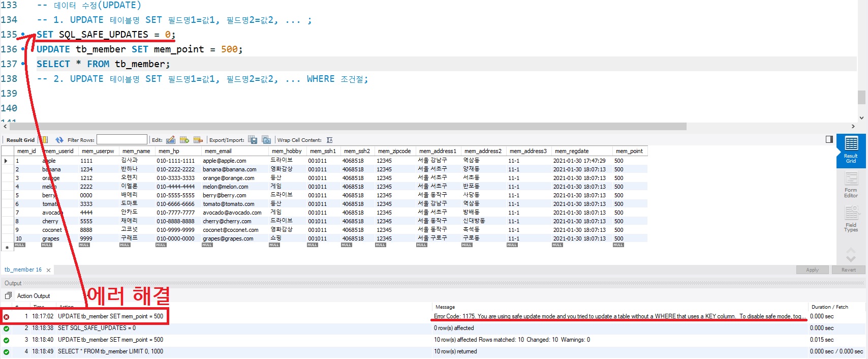Click the duration value 0.015 sec
Image resolution: width=868 pixels, height=359 pixels.
click(822, 340)
